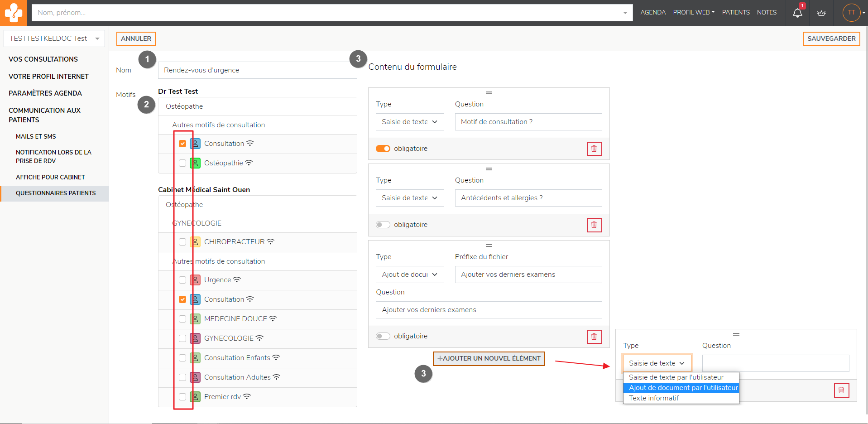
Task: Check the Urgence motif checkbox
Action: click(x=182, y=280)
